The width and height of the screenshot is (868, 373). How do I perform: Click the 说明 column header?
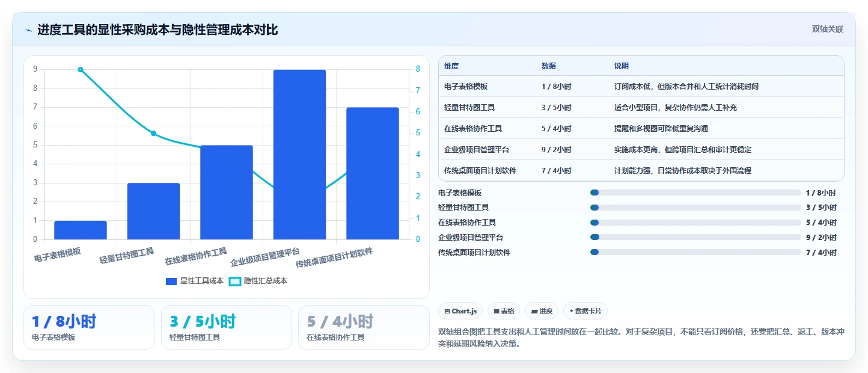point(622,66)
